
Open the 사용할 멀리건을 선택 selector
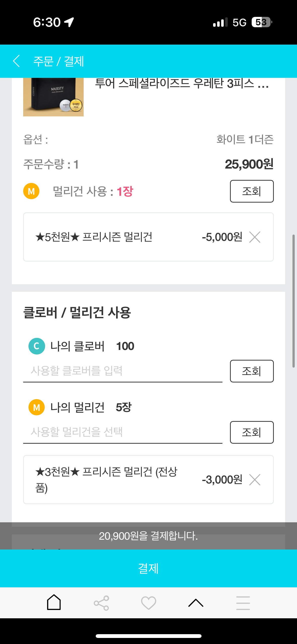point(123,432)
